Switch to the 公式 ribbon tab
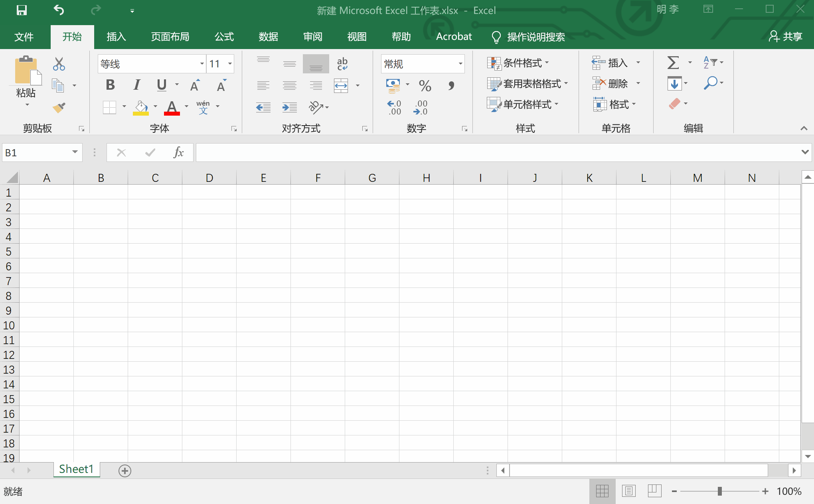This screenshot has width=814, height=504. 224,37
